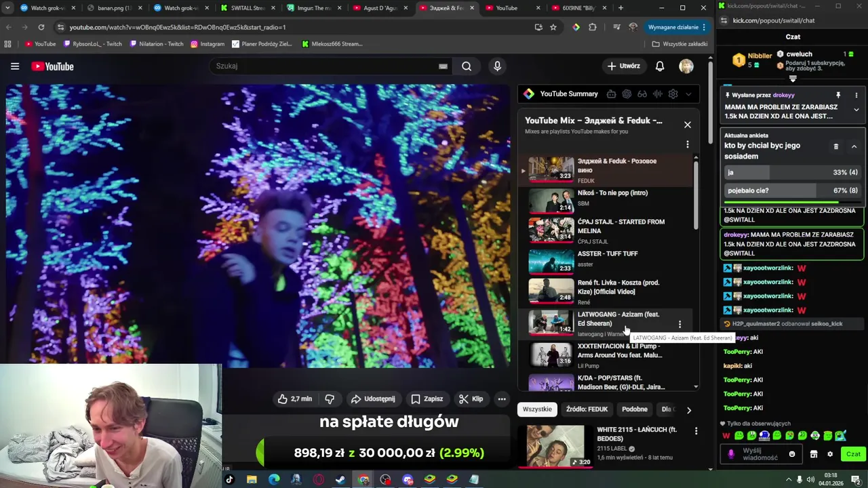
Task: Play XXXTENTACION & Lil Pump - Arms Around You
Action: pos(607,355)
